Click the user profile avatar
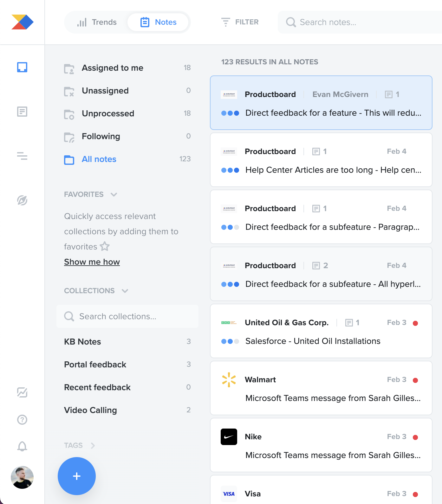Image resolution: width=442 pixels, height=504 pixels. tap(22, 477)
